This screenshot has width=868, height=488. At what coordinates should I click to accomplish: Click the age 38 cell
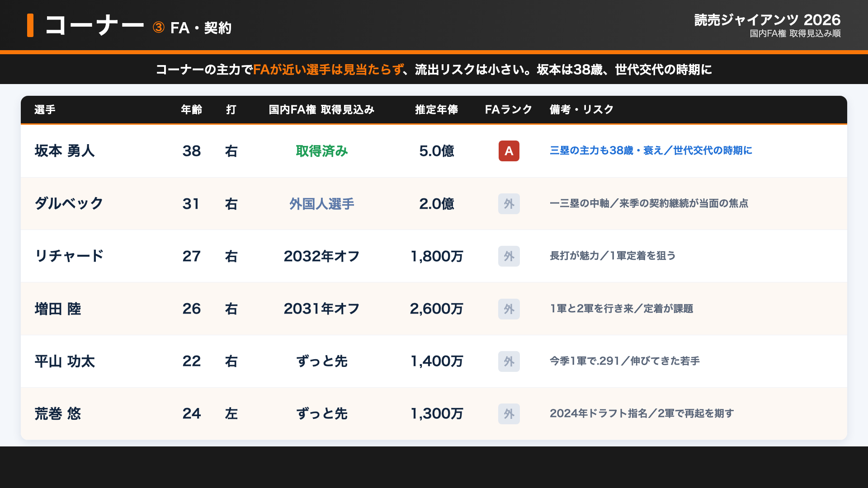[192, 151]
